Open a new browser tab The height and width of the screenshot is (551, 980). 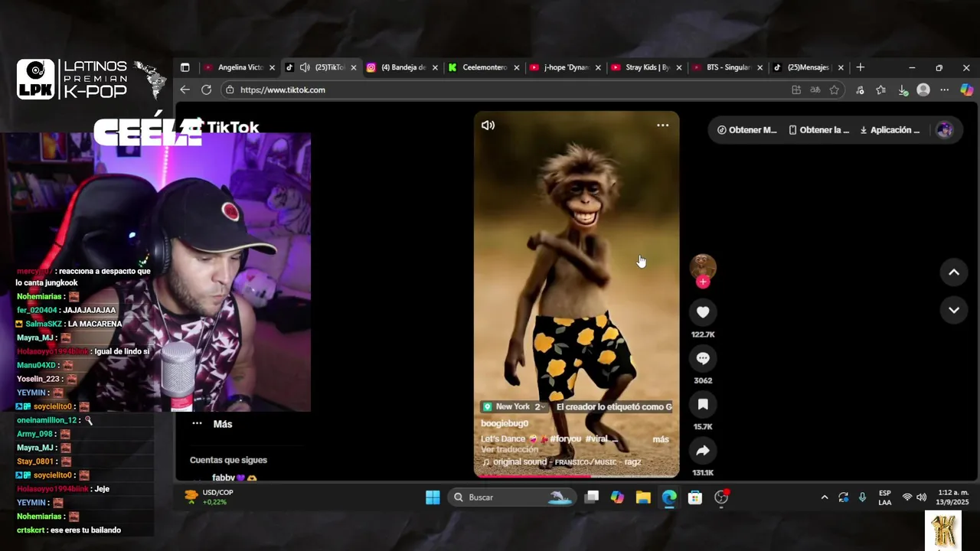[860, 67]
